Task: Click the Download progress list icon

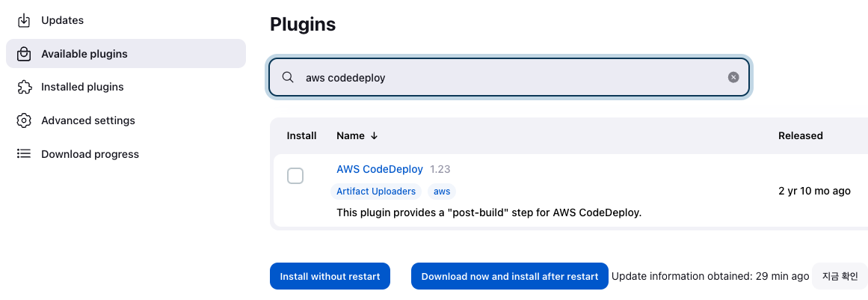Action: [23, 154]
